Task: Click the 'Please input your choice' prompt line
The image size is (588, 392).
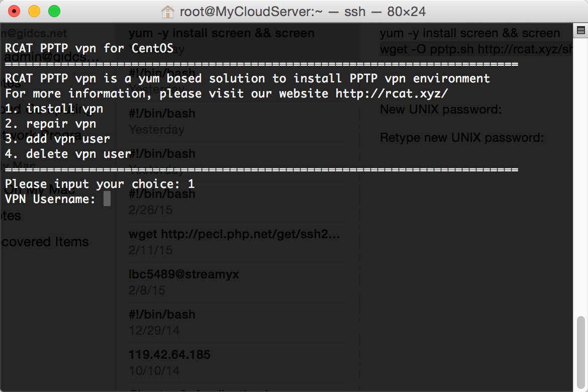Action: (x=100, y=184)
